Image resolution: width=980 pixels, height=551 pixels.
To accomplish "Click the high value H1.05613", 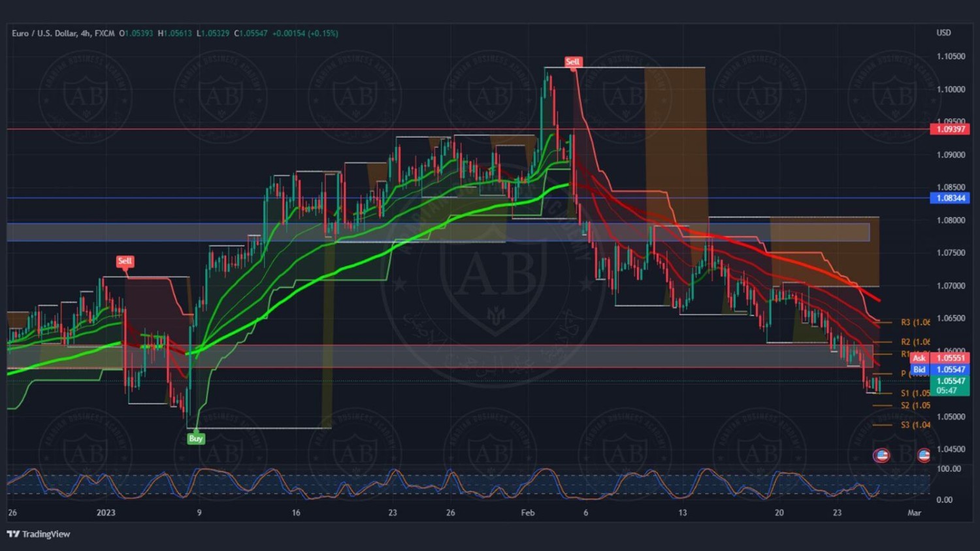I will 175,33.
